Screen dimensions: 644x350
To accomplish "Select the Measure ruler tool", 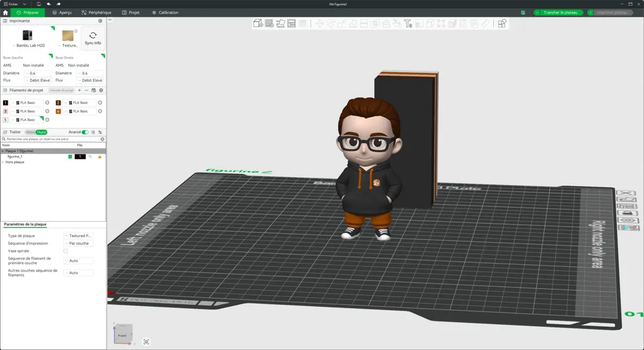I will click(486, 23).
